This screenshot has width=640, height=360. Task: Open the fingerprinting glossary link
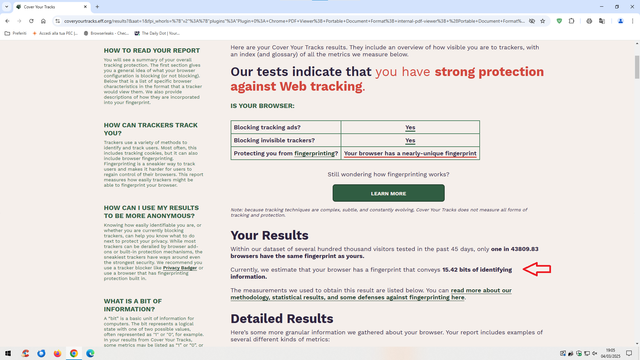tap(316, 153)
